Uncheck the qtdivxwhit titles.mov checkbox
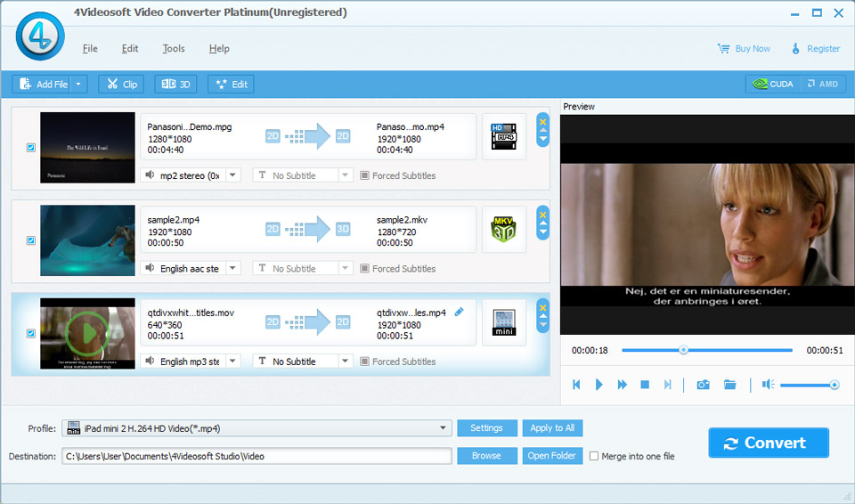The image size is (855, 504). 31,333
